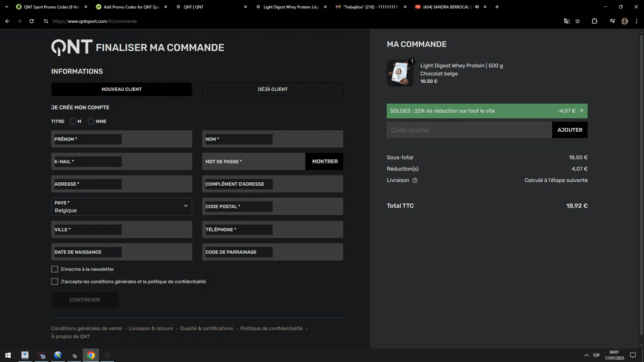Close the QNT | QNT tab
The height and width of the screenshot is (362, 644).
coord(246,7)
